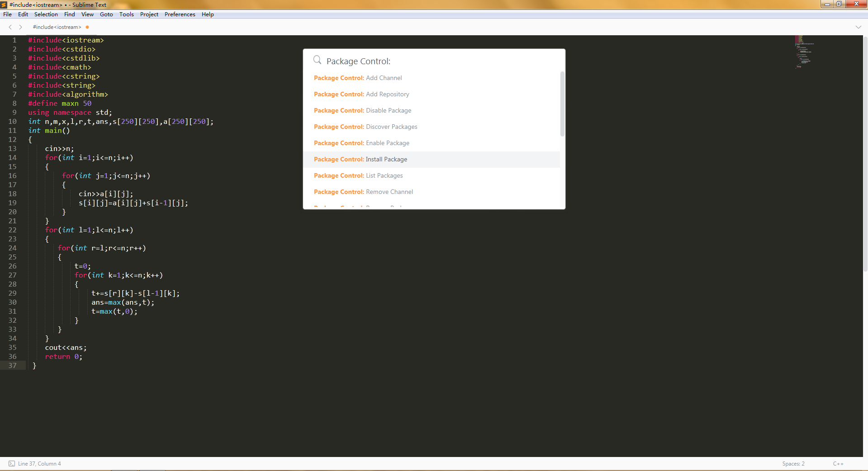This screenshot has height=471, width=868.
Task: Click the 'cin>>a[i][j];' code line
Action: click(x=106, y=194)
